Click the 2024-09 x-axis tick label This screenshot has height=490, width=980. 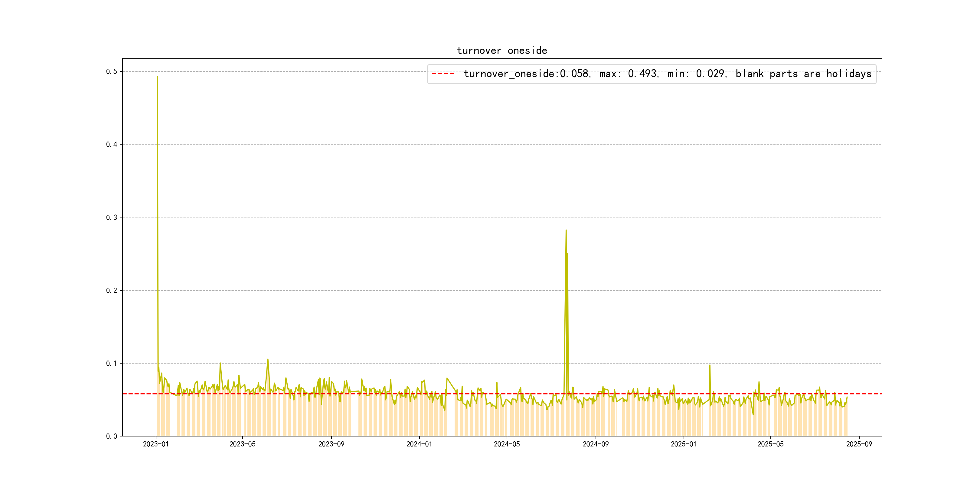tap(595, 444)
